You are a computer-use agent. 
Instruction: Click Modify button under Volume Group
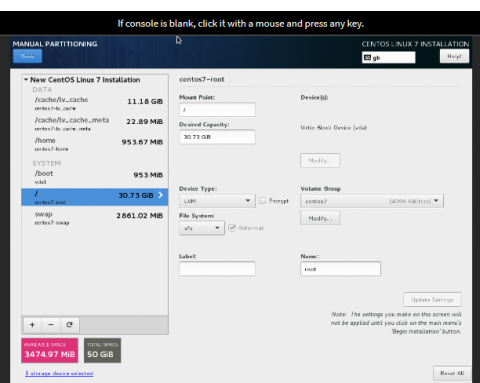320,218
